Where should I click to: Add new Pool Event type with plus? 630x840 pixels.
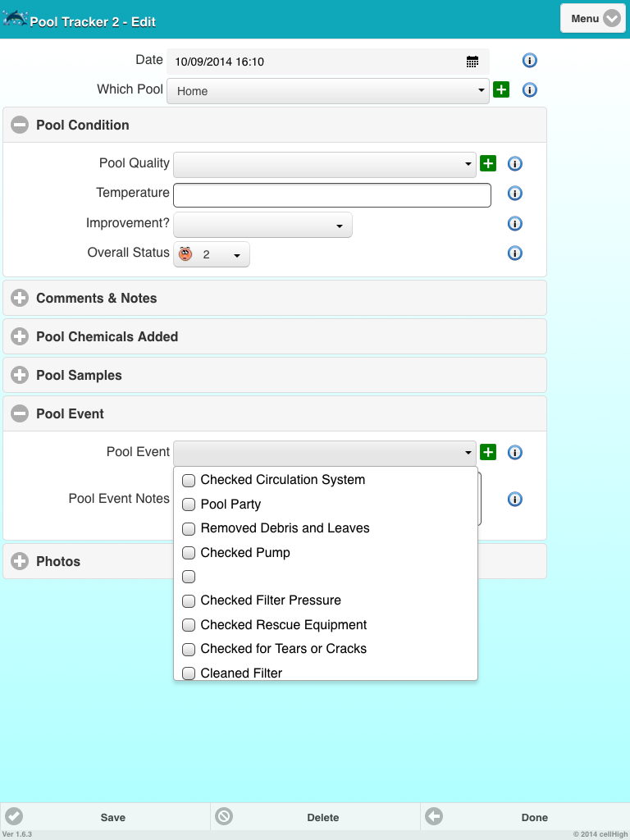coord(487,452)
